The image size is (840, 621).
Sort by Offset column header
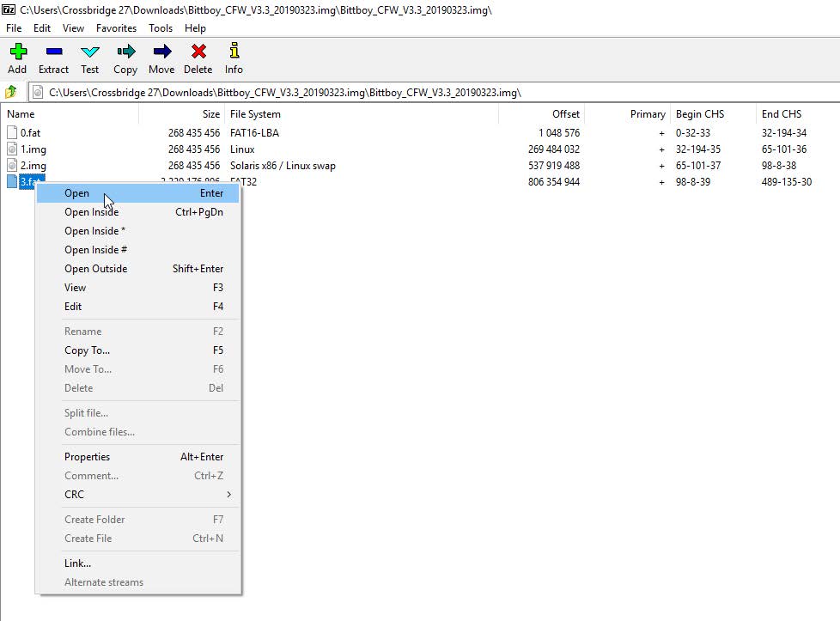pyautogui.click(x=542, y=114)
